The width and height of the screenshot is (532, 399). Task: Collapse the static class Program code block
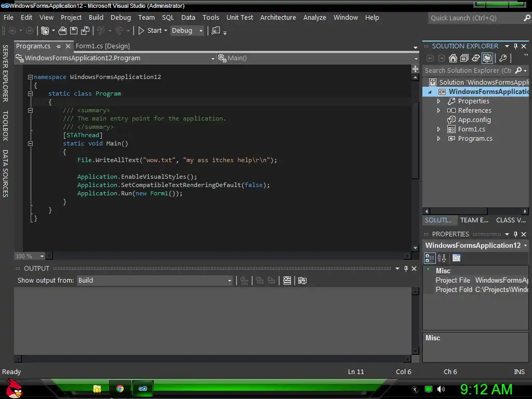tap(30, 94)
